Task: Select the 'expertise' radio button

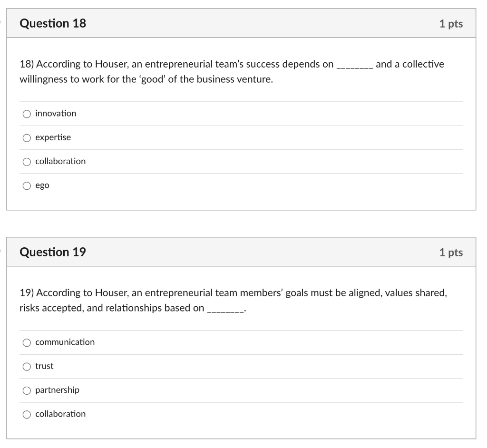Action: tap(27, 137)
